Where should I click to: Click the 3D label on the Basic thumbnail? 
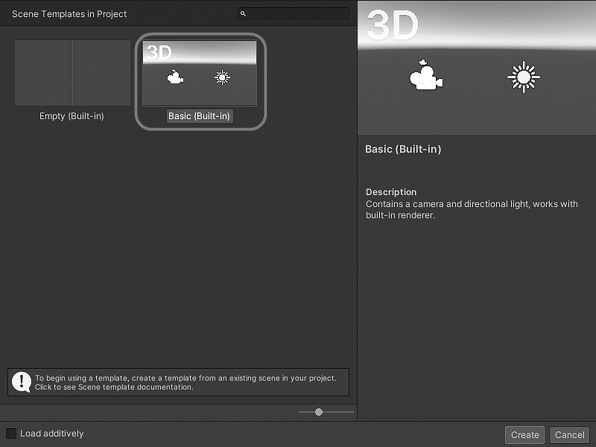tap(159, 52)
